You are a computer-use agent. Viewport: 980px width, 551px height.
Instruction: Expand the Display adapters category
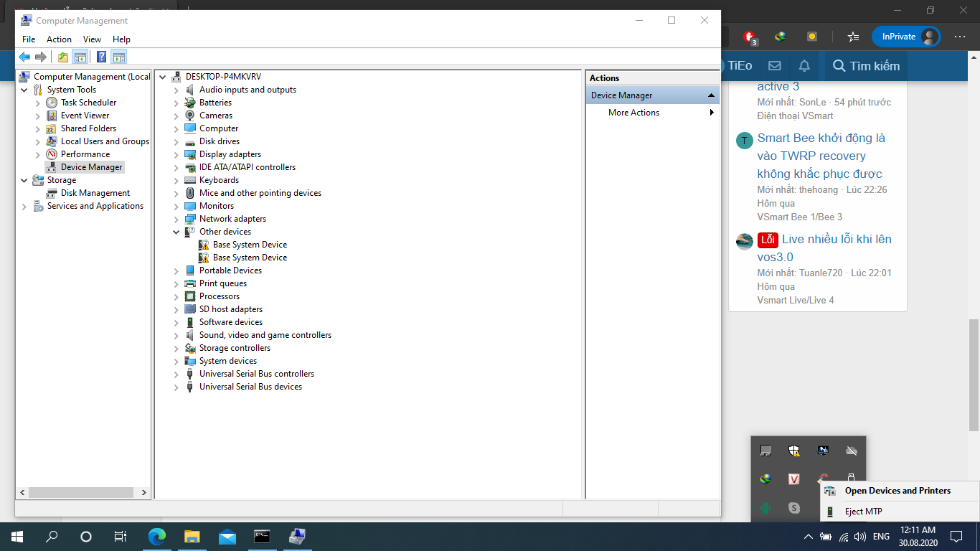point(176,154)
